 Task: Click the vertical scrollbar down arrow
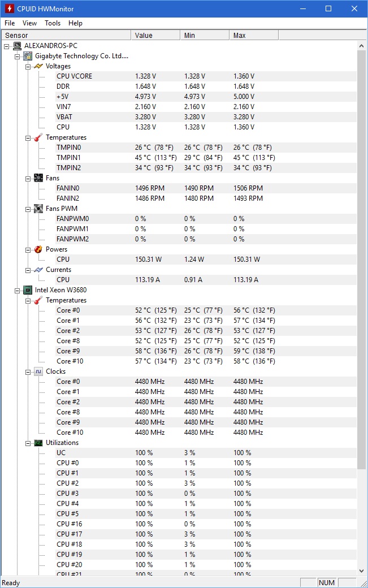tap(361, 571)
